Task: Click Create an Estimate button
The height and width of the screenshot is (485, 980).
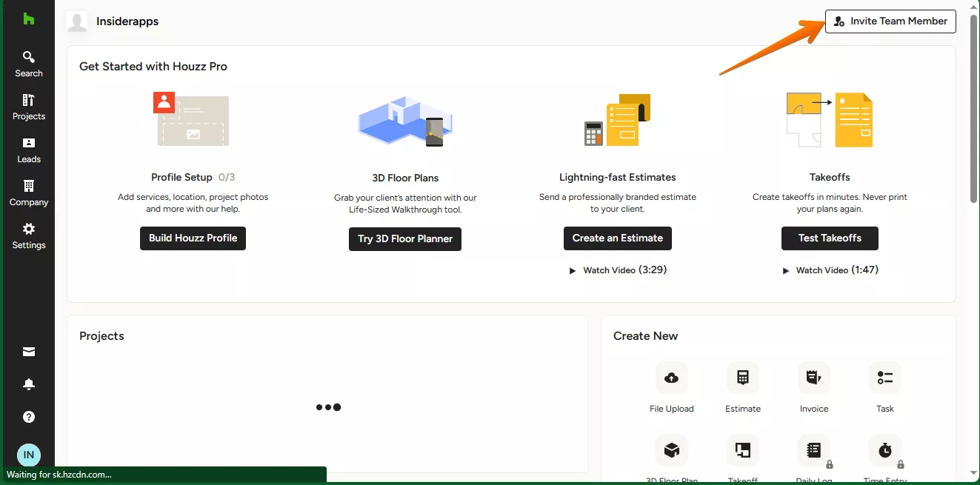Action: [618, 238]
